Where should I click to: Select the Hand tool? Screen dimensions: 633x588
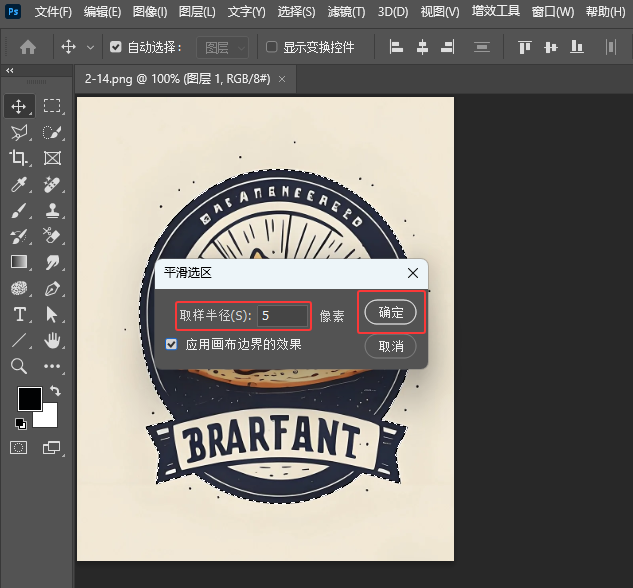point(53,341)
